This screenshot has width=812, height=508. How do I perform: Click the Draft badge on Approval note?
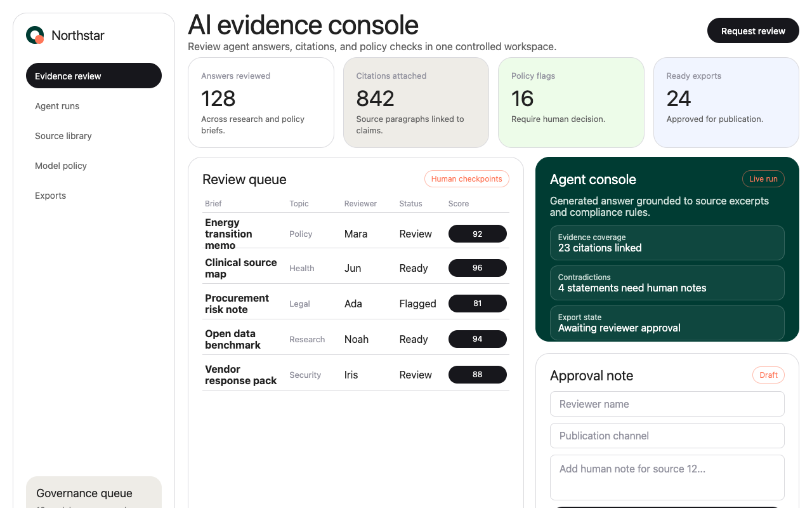768,375
